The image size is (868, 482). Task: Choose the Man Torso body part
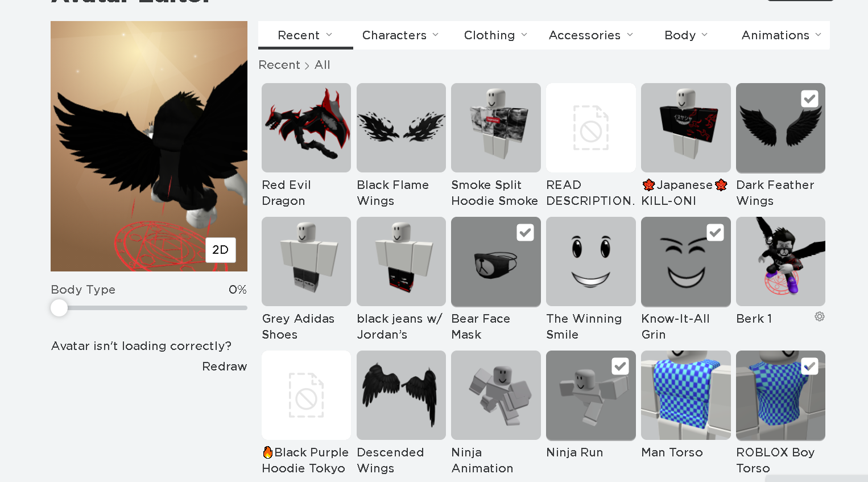685,396
